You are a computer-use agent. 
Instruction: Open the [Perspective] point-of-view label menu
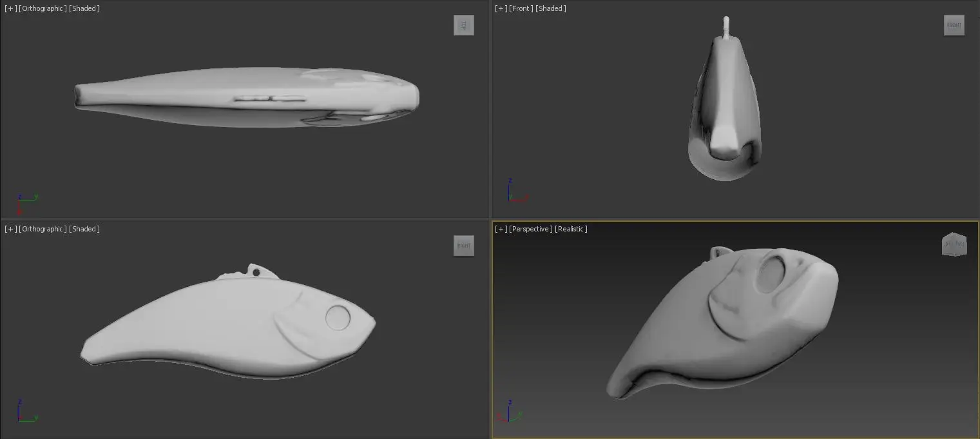tap(530, 229)
